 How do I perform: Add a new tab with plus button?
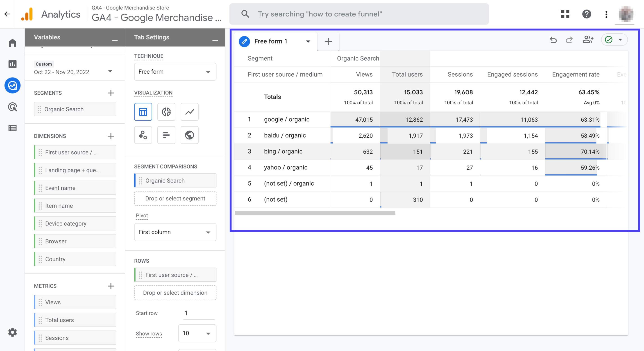328,41
